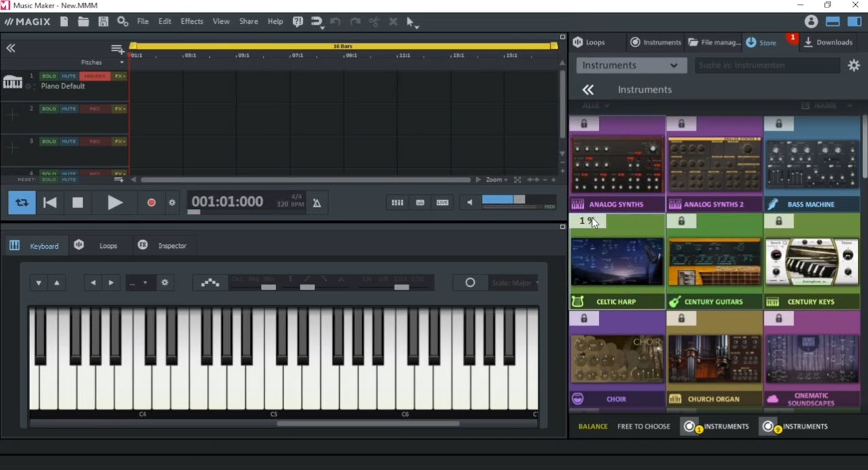Click the red Record button
Image resolution: width=868 pixels, height=470 pixels.
[151, 203]
